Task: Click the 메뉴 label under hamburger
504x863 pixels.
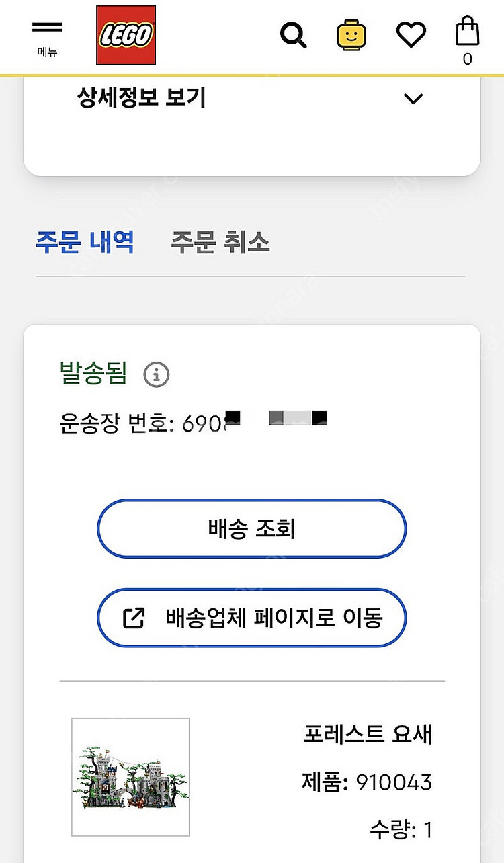Action: click(47, 53)
